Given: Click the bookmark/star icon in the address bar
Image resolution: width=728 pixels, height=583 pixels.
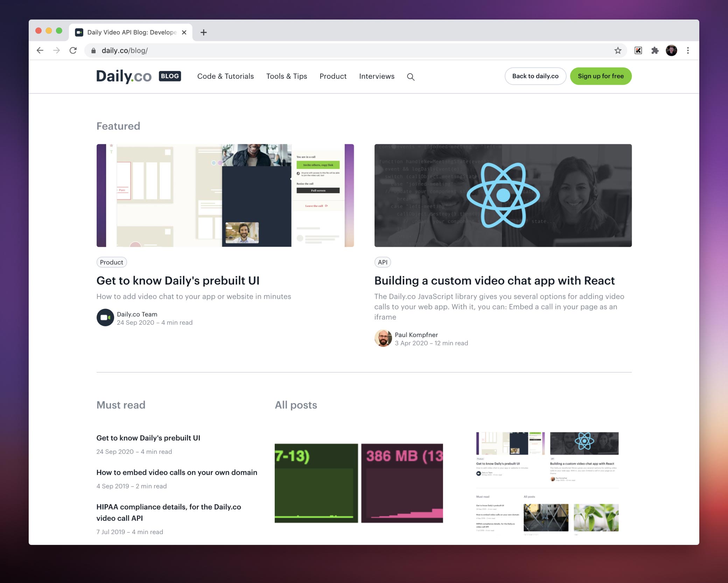Looking at the screenshot, I should [617, 50].
